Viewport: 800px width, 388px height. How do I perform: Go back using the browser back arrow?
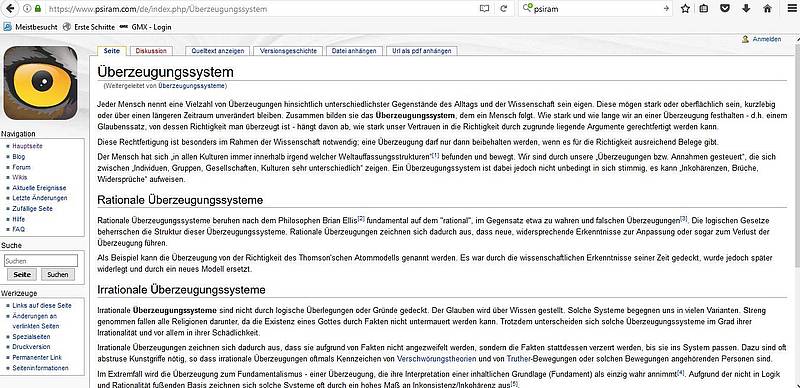[9, 8]
